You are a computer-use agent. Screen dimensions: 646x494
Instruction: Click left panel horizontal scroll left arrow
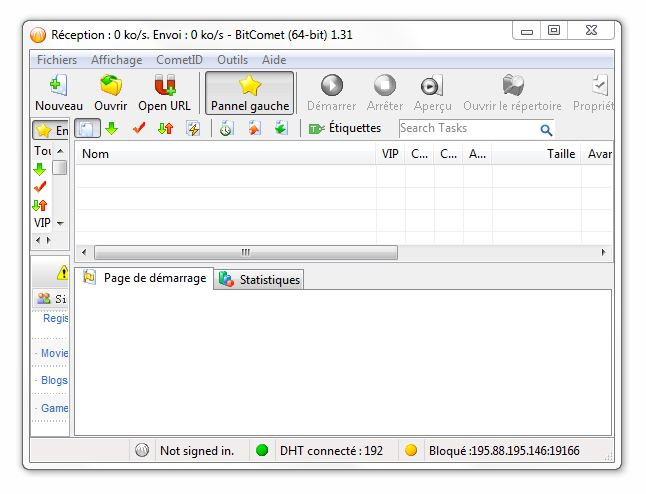click(x=38, y=240)
